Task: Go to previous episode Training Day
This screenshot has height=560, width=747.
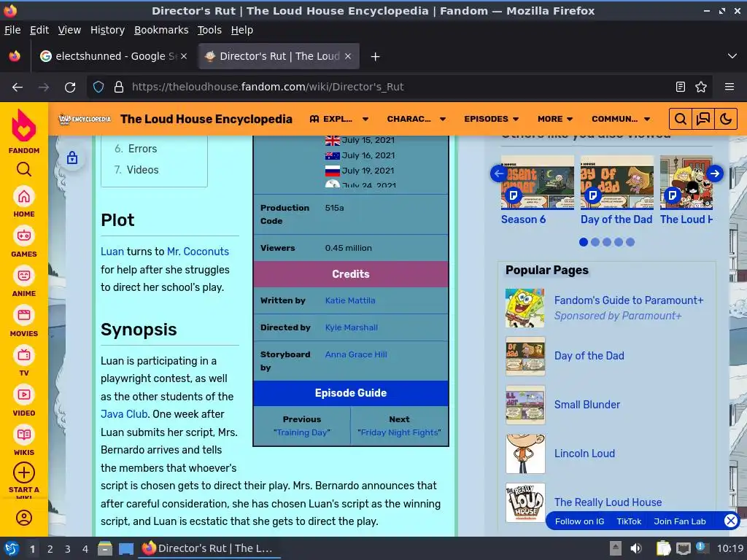Action: click(x=302, y=432)
